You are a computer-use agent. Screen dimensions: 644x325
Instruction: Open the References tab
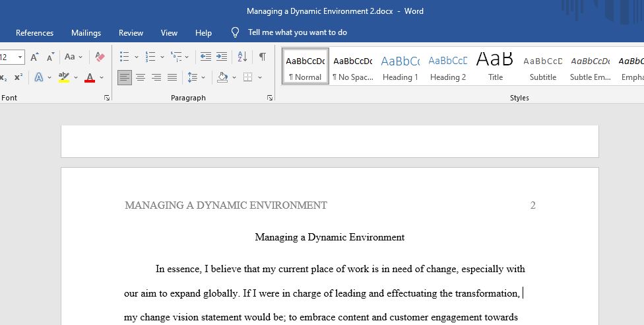click(34, 33)
